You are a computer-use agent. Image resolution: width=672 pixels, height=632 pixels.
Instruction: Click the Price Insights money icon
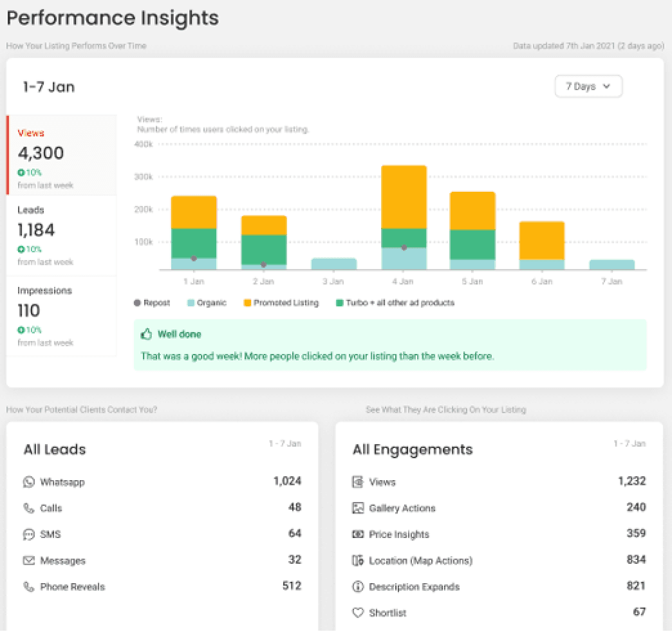coord(358,534)
